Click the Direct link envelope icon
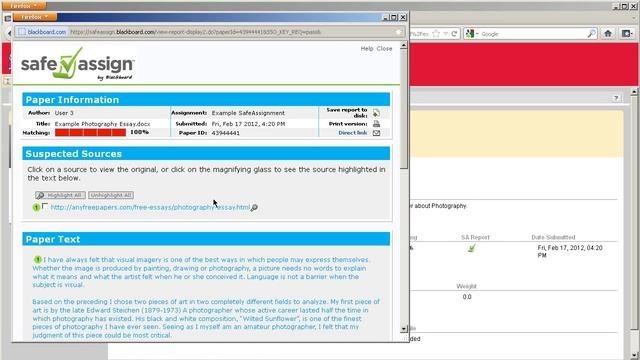 pos(376,133)
